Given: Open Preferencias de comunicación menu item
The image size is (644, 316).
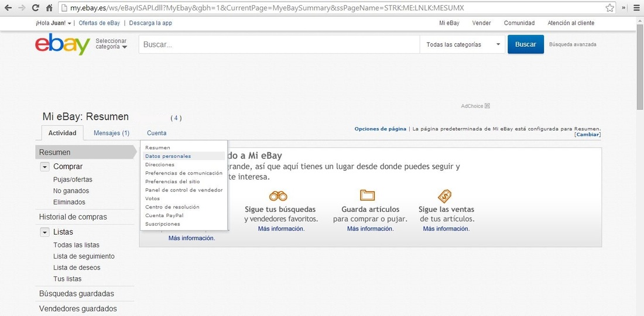Looking at the screenshot, I should [184, 173].
